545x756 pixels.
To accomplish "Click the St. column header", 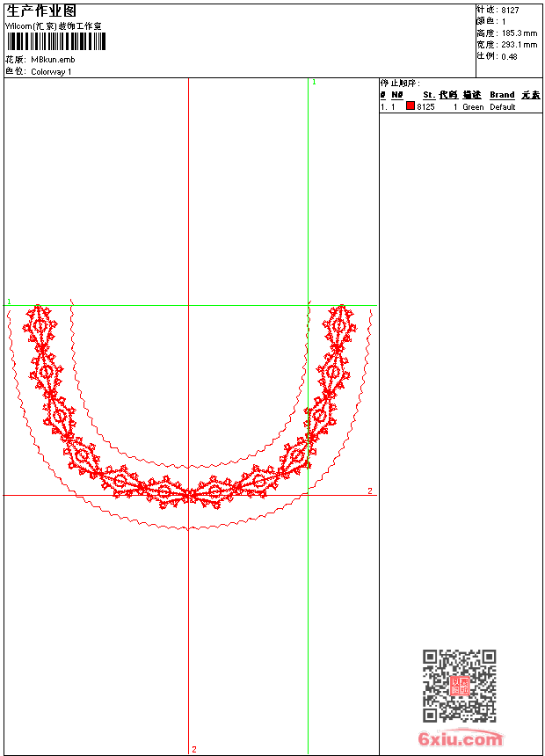I will (428, 95).
